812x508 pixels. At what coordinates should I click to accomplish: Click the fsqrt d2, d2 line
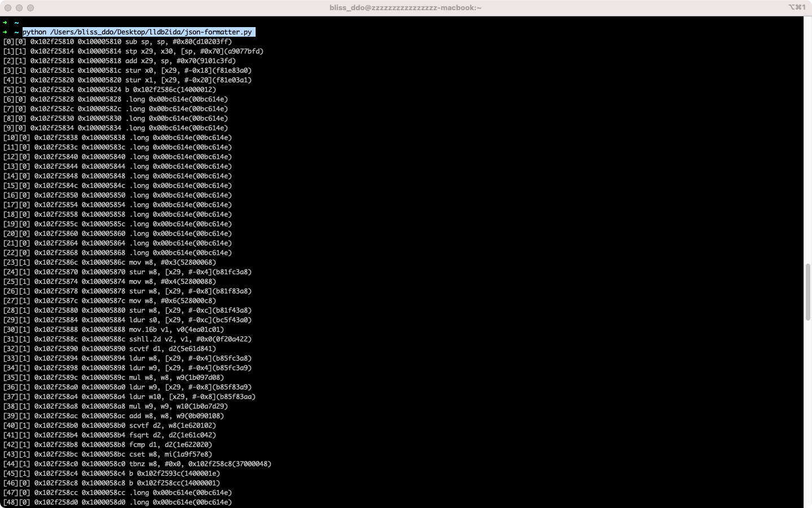[109, 435]
